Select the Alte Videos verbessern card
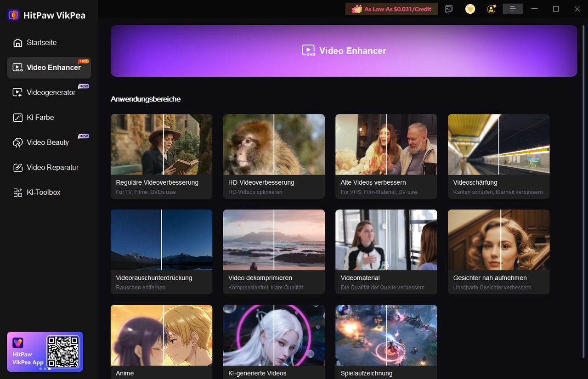588x379 pixels. pyautogui.click(x=386, y=156)
